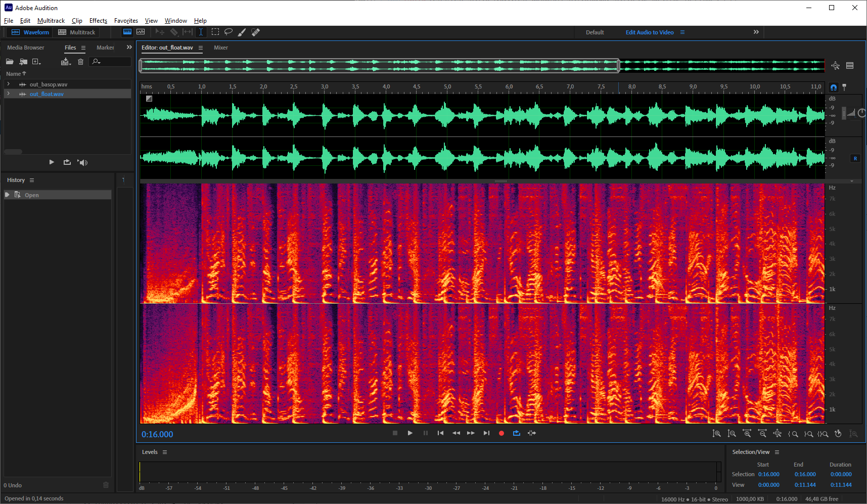This screenshot has width=867, height=504.
Task: Click the red Record button
Action: click(x=501, y=433)
